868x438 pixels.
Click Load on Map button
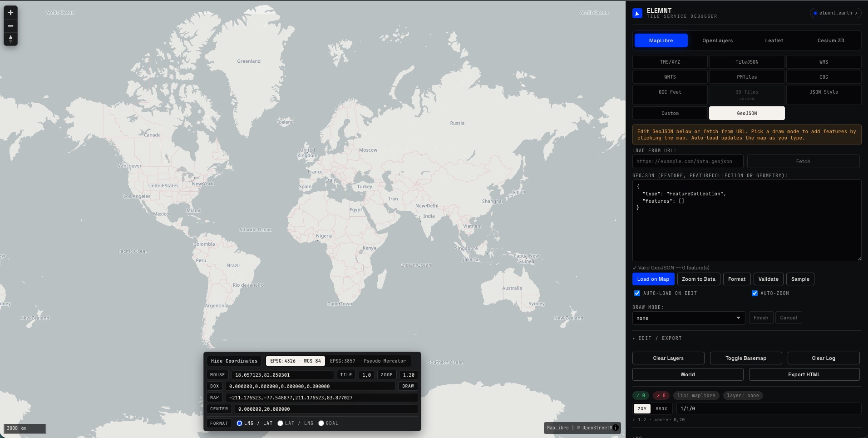coord(653,279)
